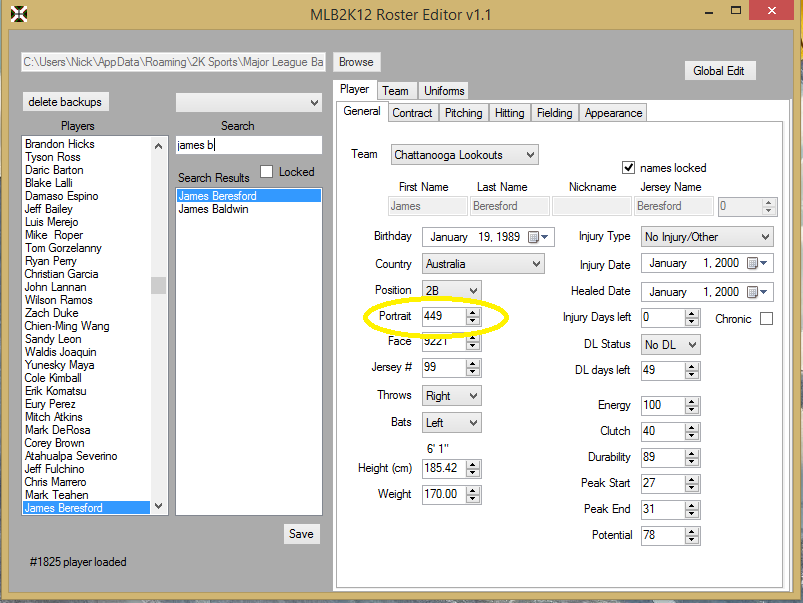The height and width of the screenshot is (603, 803).
Task: Enable the Chronic injury checkbox
Action: point(766,319)
